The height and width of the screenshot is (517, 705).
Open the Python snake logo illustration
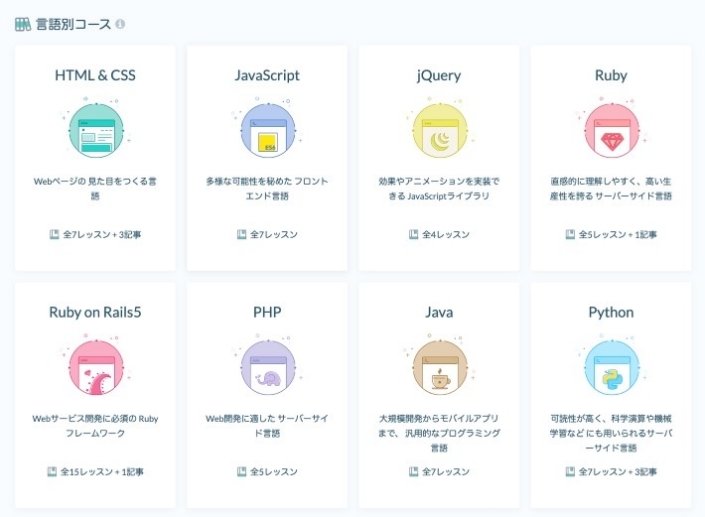(x=611, y=367)
